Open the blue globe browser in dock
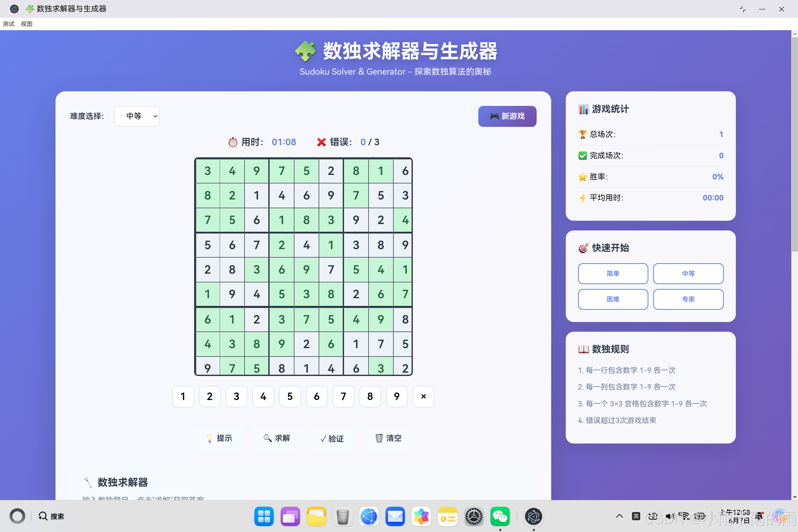 click(369, 516)
